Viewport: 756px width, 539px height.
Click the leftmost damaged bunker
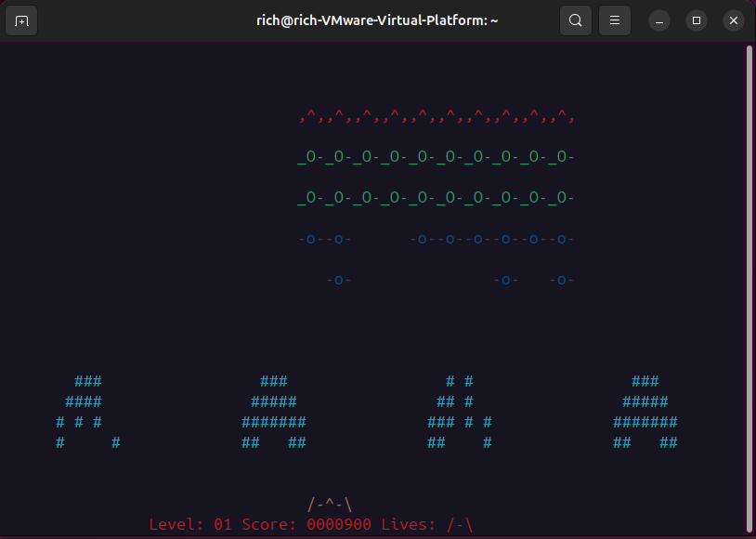pos(88,412)
